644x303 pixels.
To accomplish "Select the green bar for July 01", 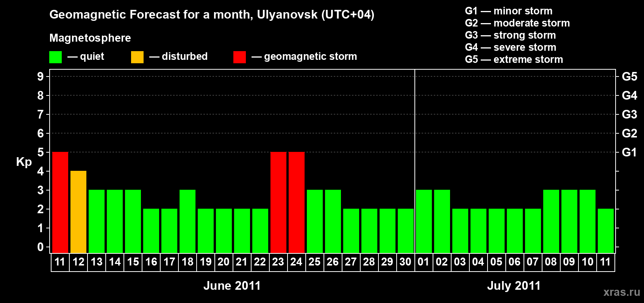I will pos(424,222).
